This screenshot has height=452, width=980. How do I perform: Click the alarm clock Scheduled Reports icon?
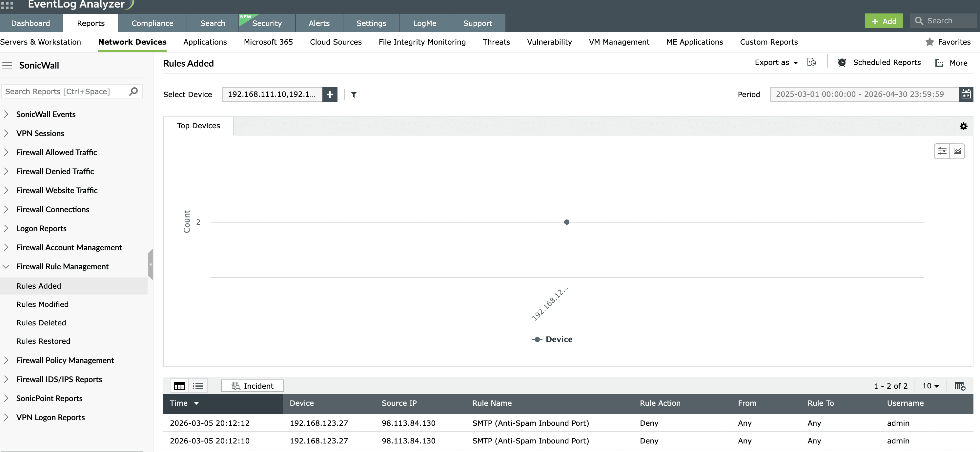coord(842,62)
